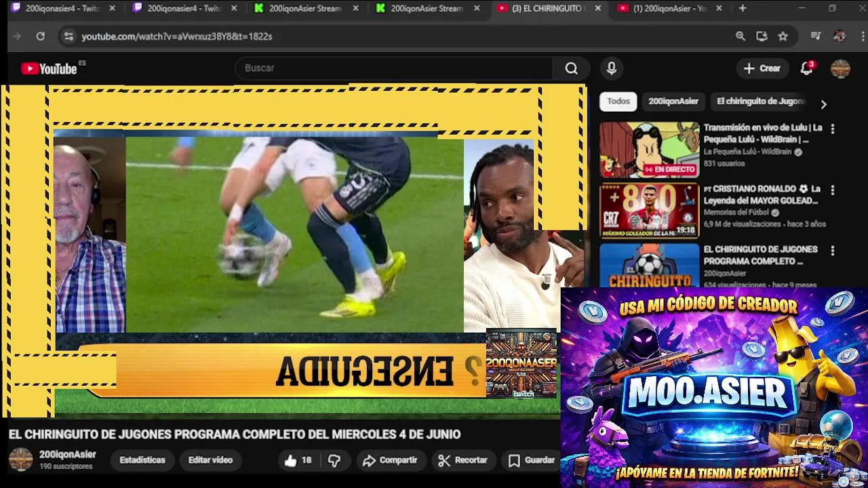Switch to the first 200iqonasier4 Twitch tab

(61, 9)
